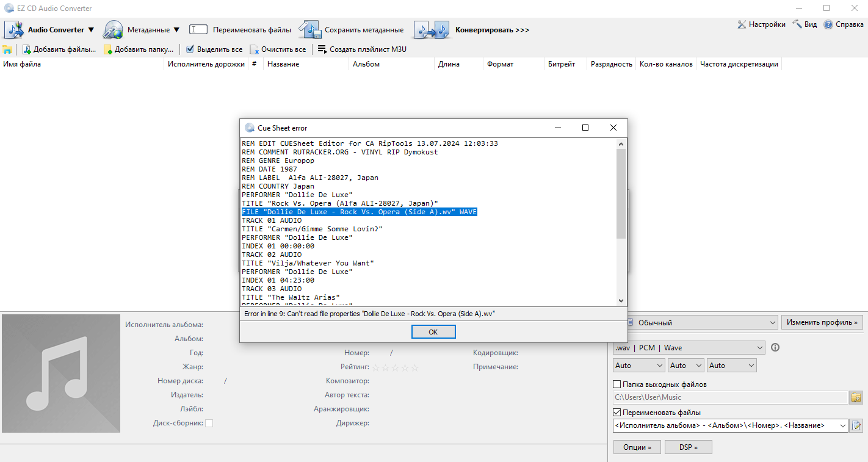Open the output folder browse icon
Screen dimensions: 868x462
[x=856, y=397]
